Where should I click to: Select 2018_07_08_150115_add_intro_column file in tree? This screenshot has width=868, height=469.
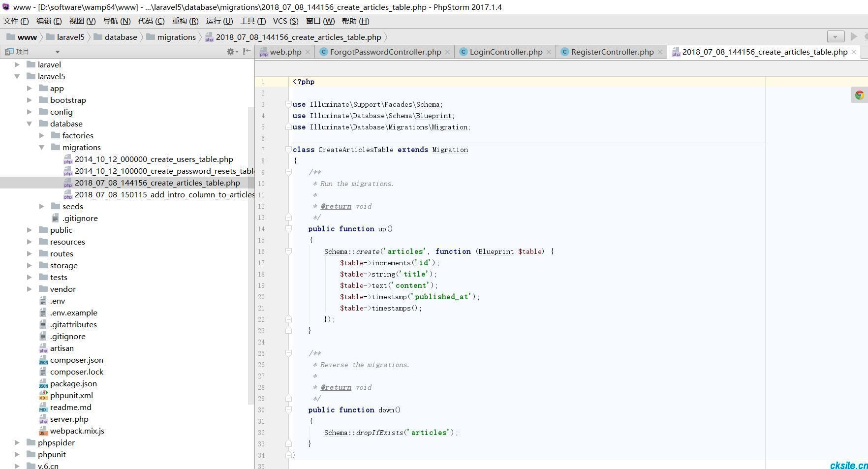pyautogui.click(x=164, y=194)
